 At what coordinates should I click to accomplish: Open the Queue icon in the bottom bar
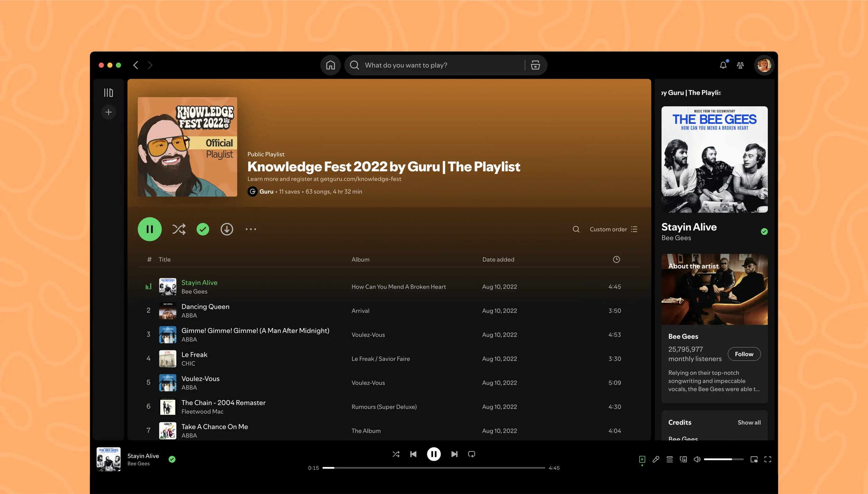(x=669, y=459)
